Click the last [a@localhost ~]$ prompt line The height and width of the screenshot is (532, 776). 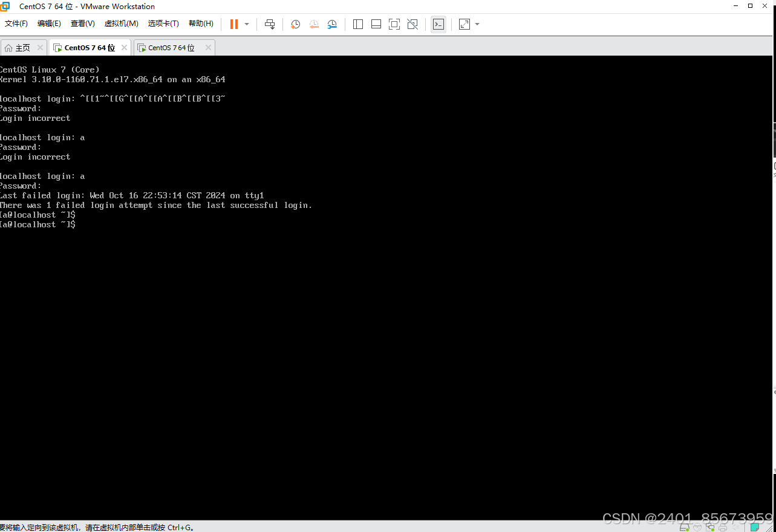37,224
